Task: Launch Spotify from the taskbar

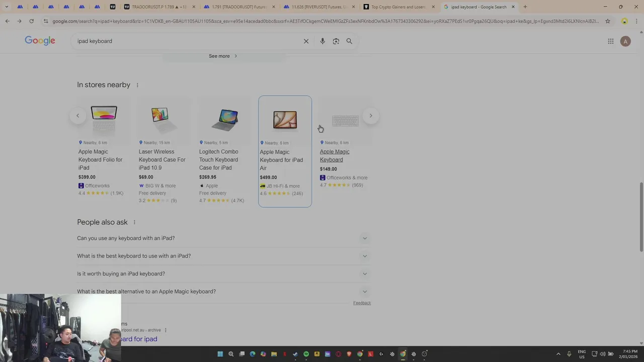Action: tap(306, 354)
